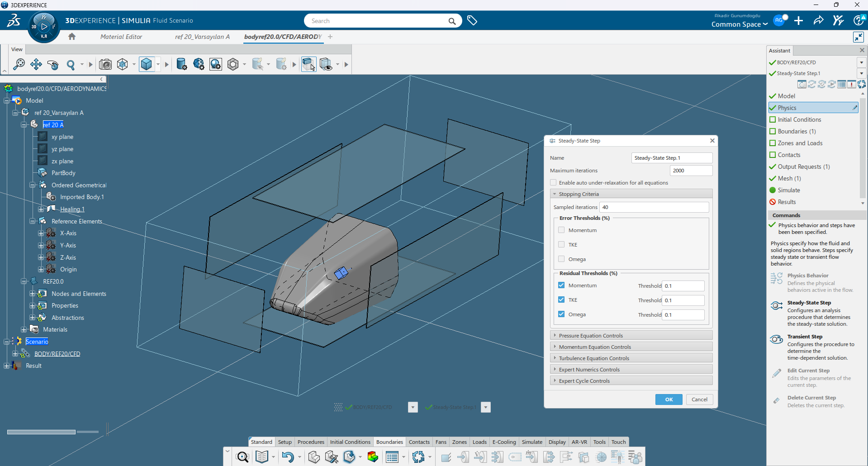Go to the Home dashboard icon
The width and height of the screenshot is (868, 466).
[x=72, y=37]
